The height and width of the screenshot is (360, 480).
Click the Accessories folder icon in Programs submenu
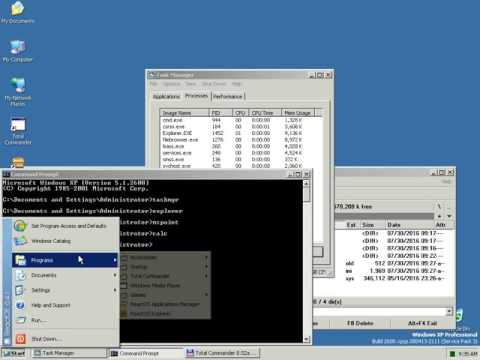pyautogui.click(x=124, y=257)
